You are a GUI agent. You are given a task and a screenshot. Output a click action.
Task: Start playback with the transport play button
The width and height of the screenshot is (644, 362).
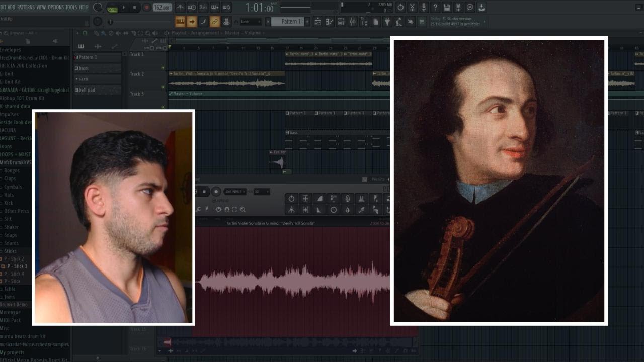123,7
